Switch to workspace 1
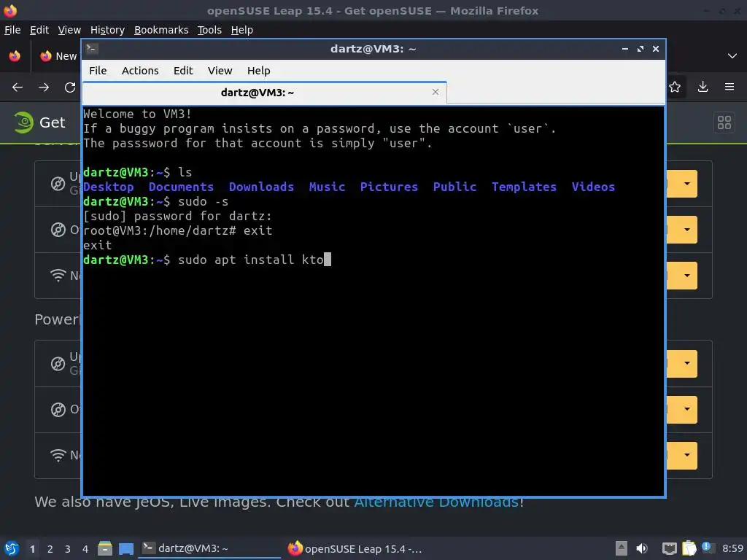The height and width of the screenshot is (560, 747). [x=32, y=549]
